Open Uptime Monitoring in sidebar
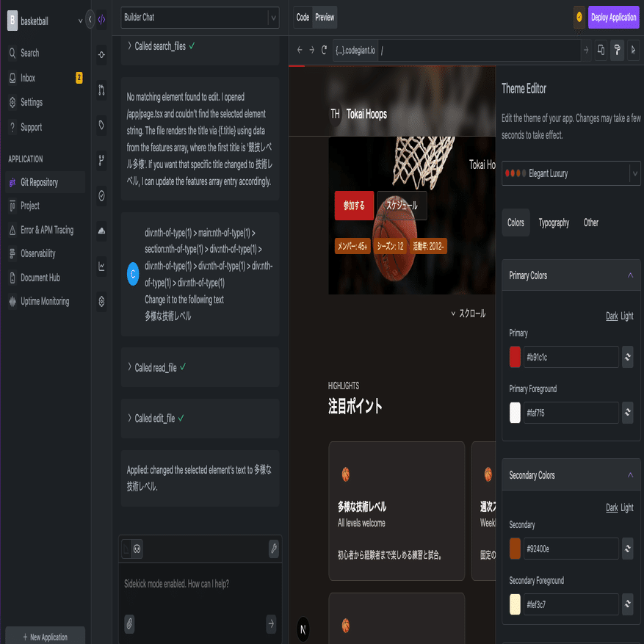644x644 pixels. click(x=46, y=301)
